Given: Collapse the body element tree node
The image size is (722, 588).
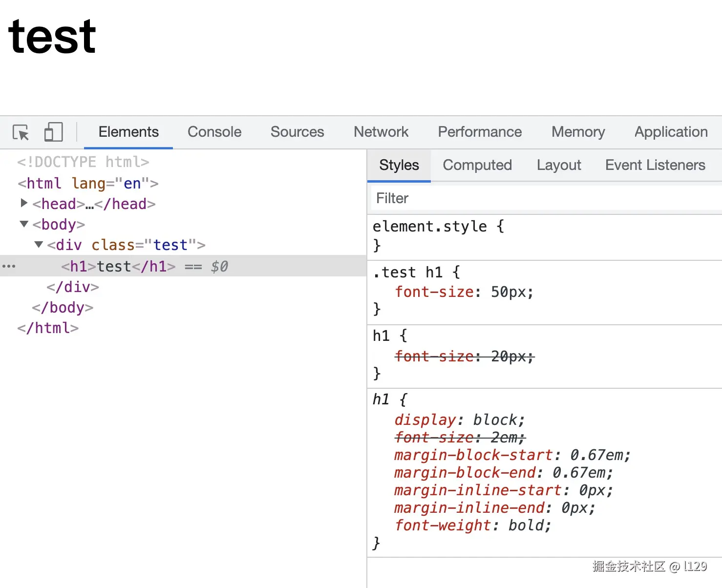Looking at the screenshot, I should 24,224.
